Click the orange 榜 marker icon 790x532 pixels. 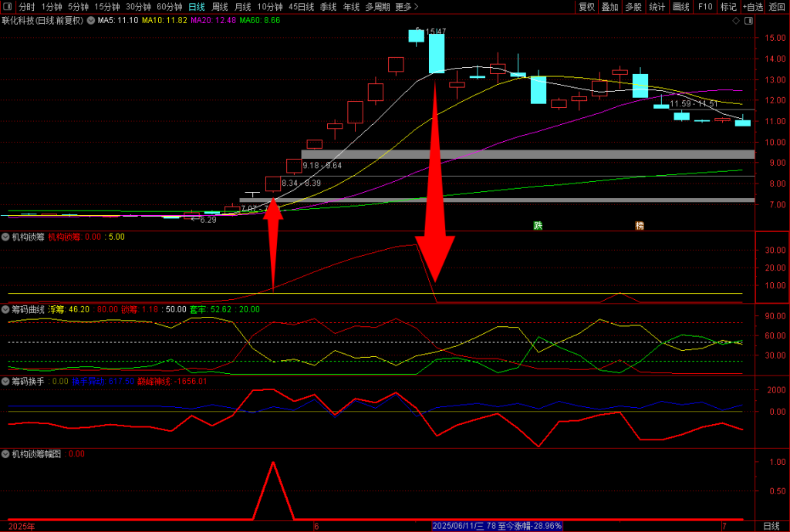(640, 226)
